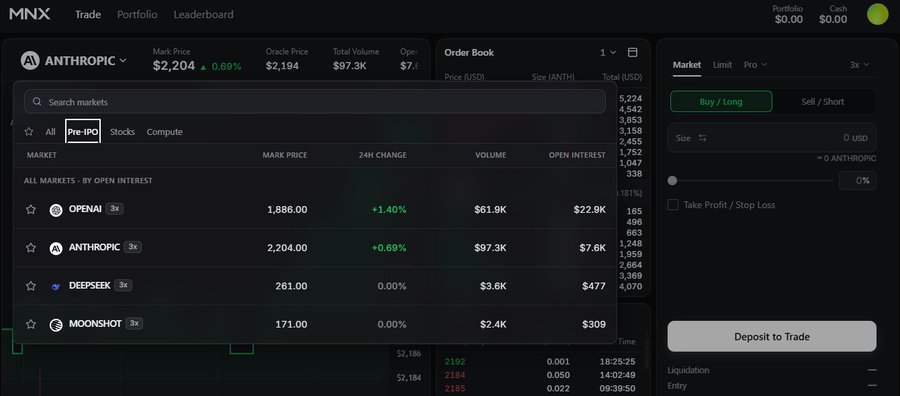Image resolution: width=900 pixels, height=396 pixels.
Task: Toggle the order book layout icon
Action: pyautogui.click(x=633, y=52)
